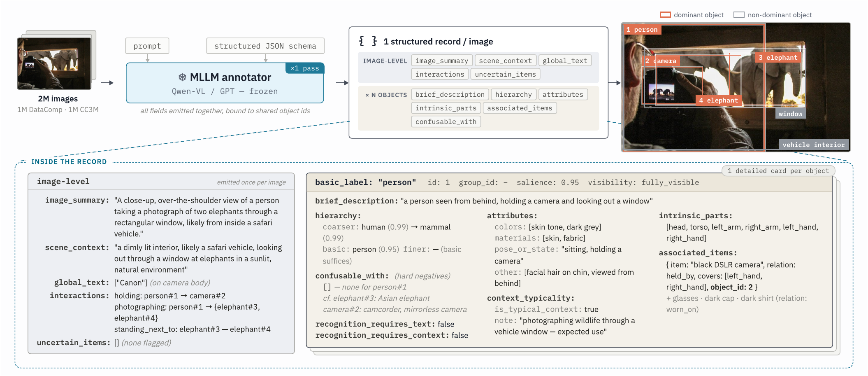Click the 'window' label on the photo
Viewport: 868px width, 376px height.
click(x=790, y=114)
